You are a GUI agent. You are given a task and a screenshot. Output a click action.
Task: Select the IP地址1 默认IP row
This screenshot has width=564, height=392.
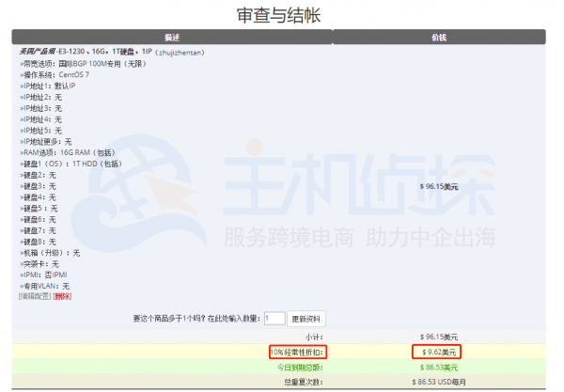[x=48, y=86]
